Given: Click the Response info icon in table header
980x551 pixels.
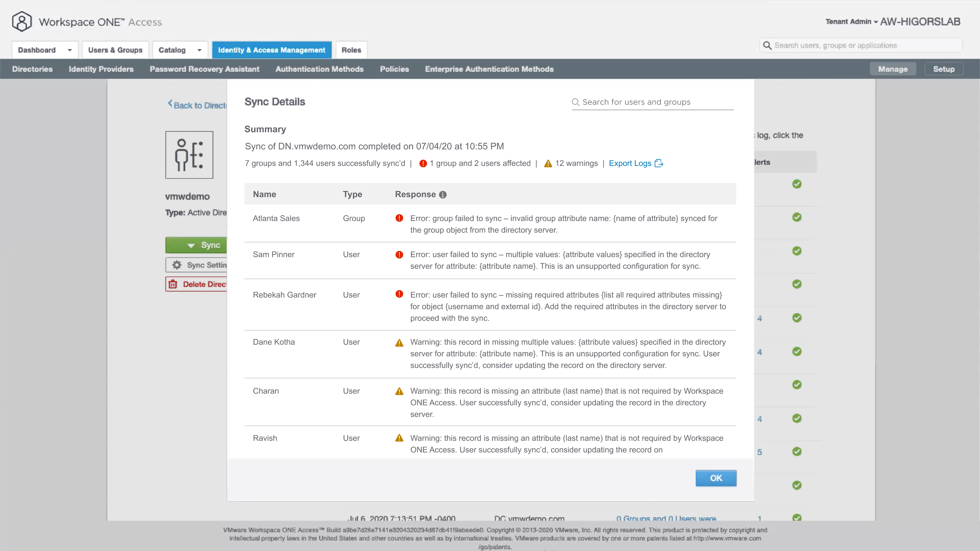Looking at the screenshot, I should (x=443, y=195).
